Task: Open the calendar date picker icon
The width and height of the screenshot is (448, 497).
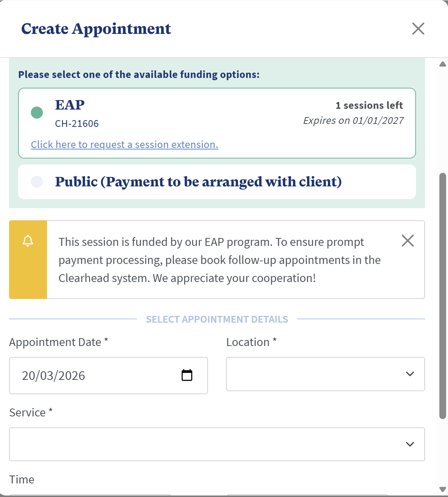Action: [x=187, y=375]
